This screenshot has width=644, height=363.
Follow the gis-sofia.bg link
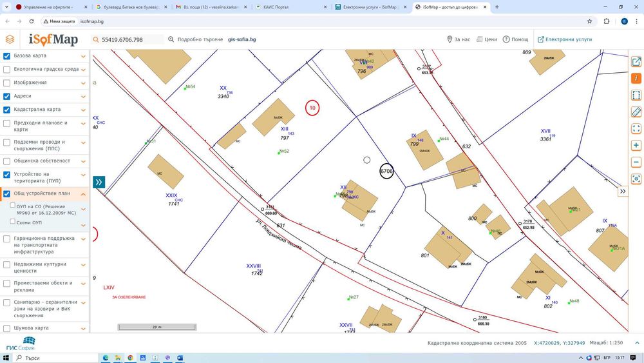coord(242,39)
